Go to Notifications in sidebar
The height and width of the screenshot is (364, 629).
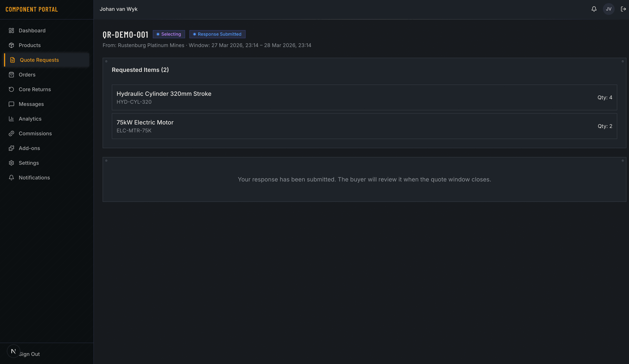tap(34, 178)
